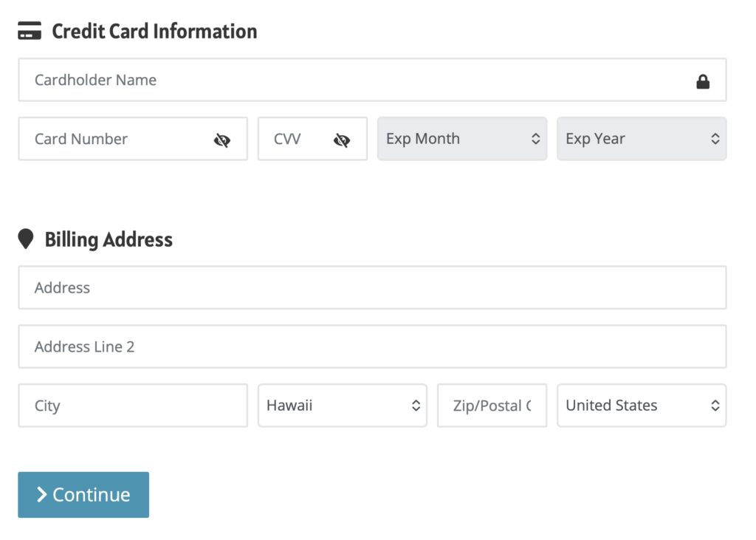Open the Exp Year dropdown
This screenshot has height=540, width=756.
point(642,139)
